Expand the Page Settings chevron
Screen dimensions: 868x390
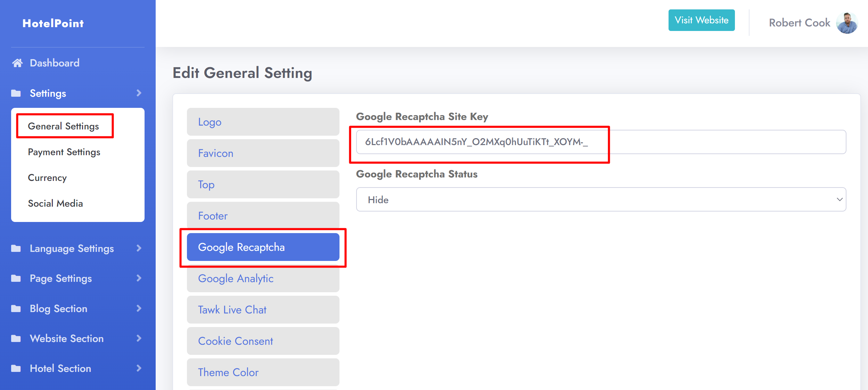[139, 278]
